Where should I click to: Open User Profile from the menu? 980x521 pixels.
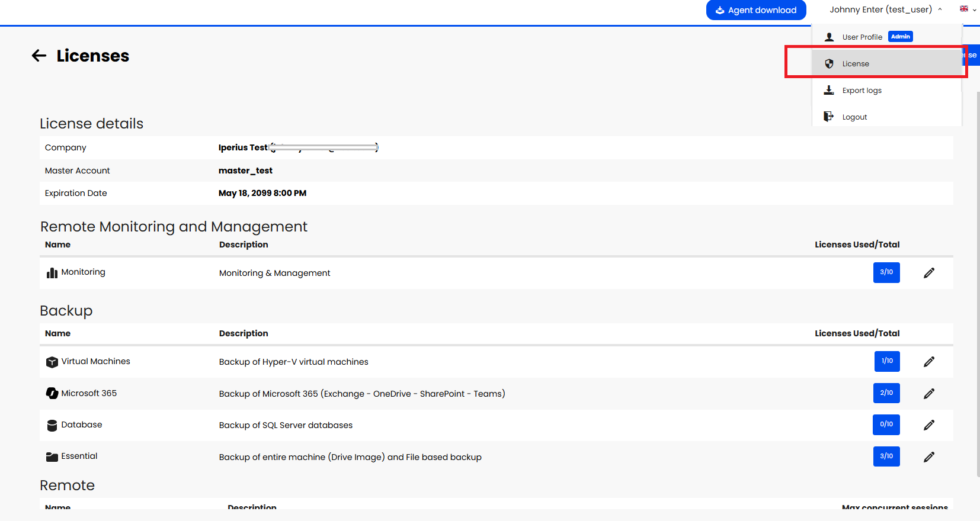pyautogui.click(x=862, y=37)
